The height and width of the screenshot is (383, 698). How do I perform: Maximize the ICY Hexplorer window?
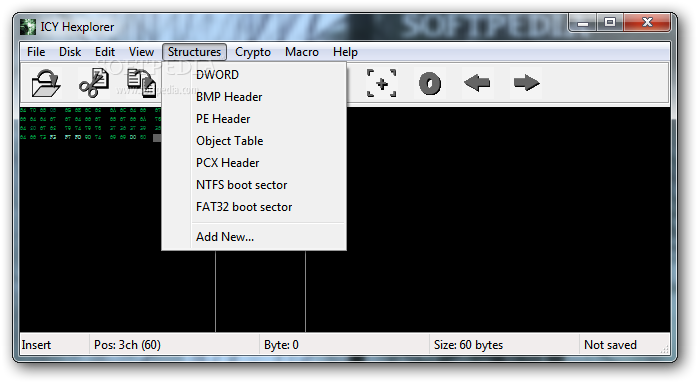point(610,23)
